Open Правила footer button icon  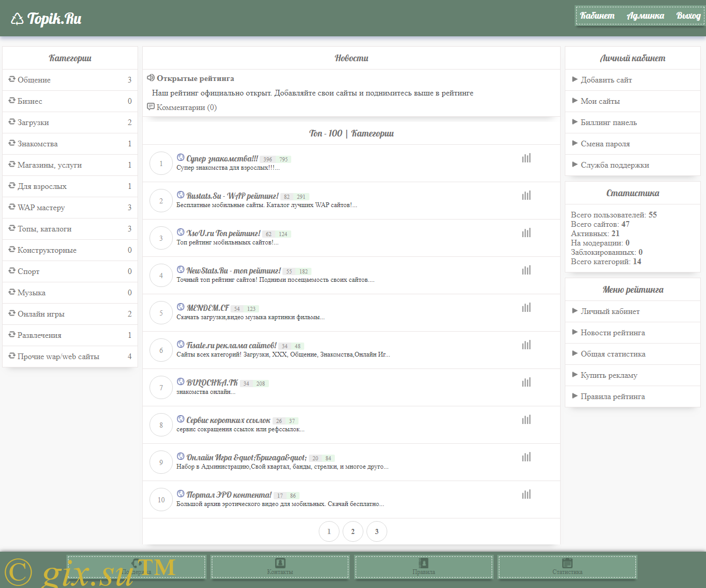pos(424,563)
